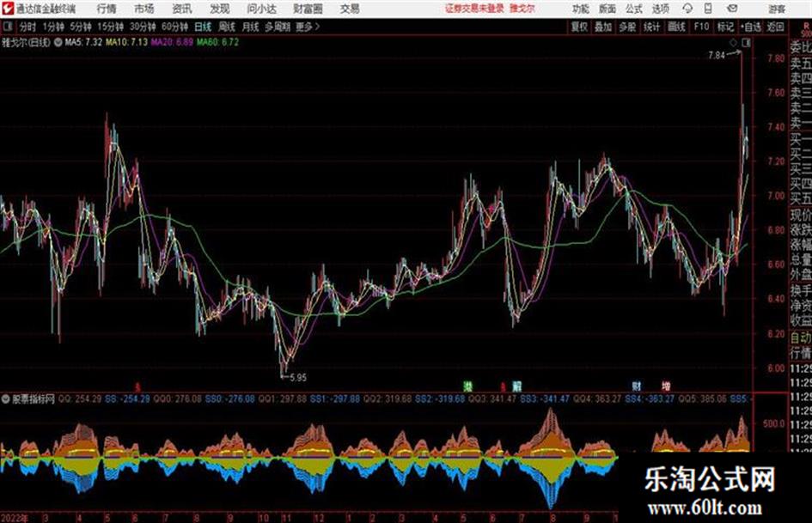Open the 发现 menu
Viewport: 812px width, 523px height.
click(x=220, y=9)
